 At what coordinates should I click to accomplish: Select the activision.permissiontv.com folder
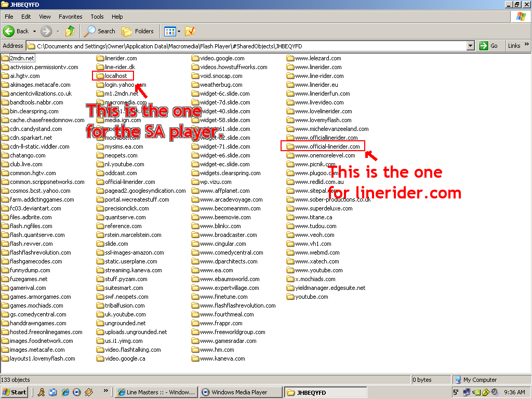pos(40,67)
